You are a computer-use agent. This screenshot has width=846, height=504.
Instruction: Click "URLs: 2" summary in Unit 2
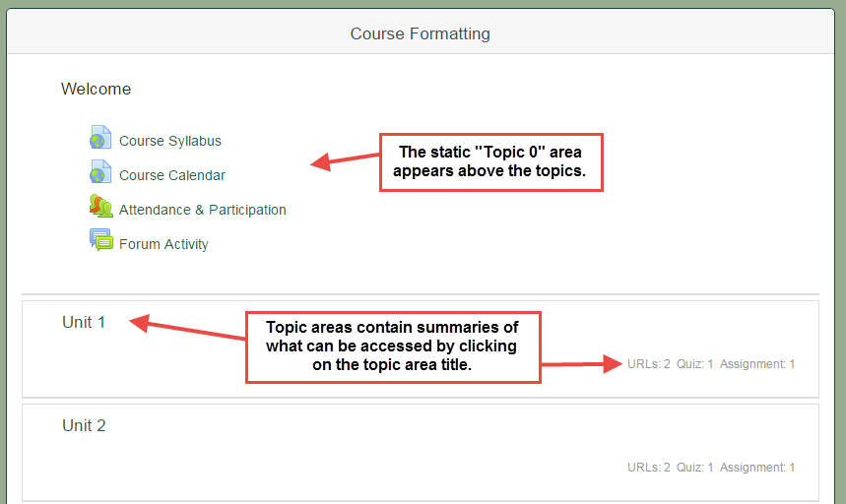648,468
